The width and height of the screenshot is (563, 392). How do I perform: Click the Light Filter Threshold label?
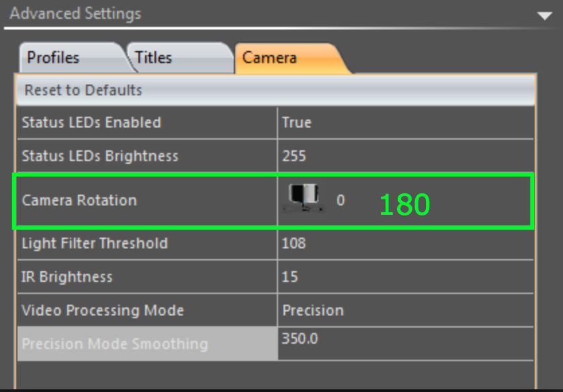pyautogui.click(x=95, y=244)
